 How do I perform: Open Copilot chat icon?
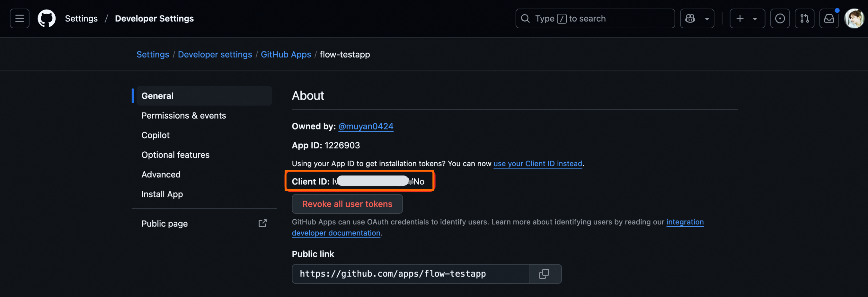[x=690, y=19]
